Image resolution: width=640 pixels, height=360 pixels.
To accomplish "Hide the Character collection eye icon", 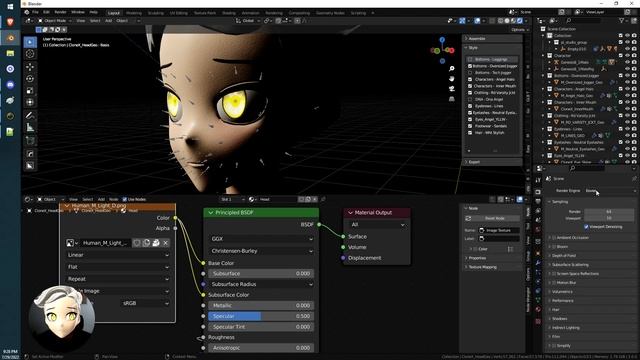I will 627,56.
